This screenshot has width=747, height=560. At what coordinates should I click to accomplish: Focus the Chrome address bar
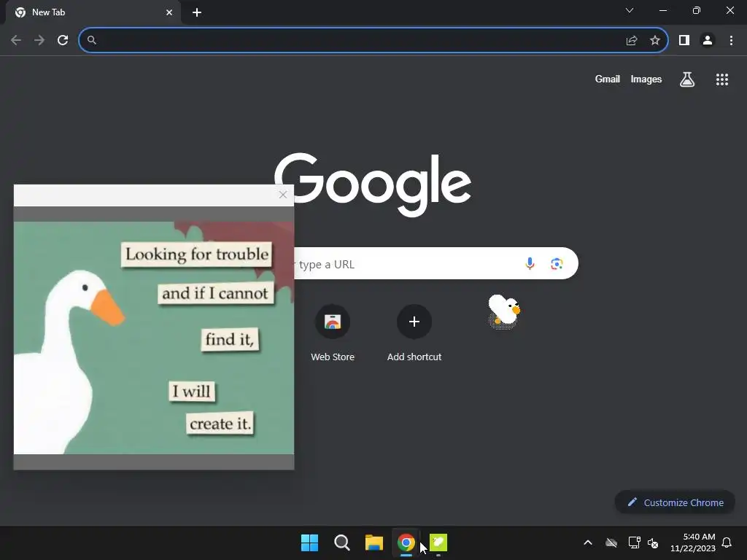[373, 41]
